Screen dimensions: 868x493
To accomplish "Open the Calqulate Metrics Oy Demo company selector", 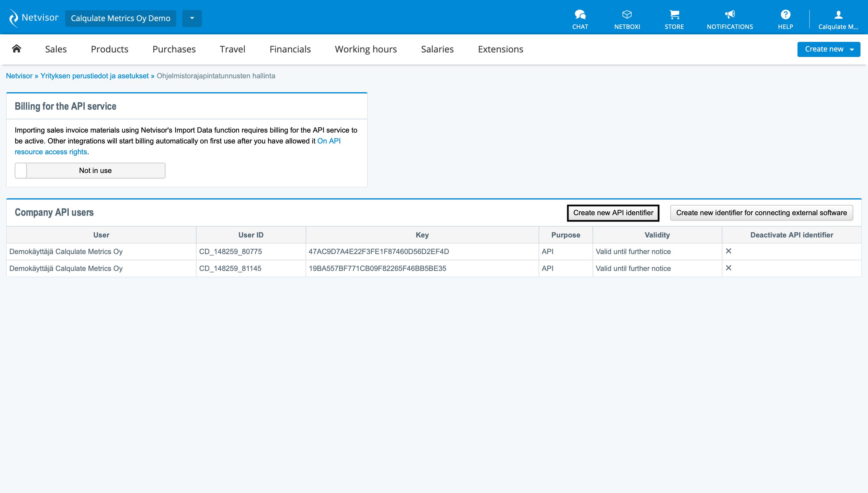I will point(121,18).
